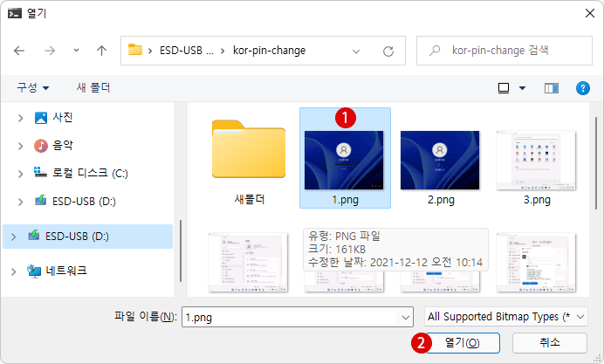Open help with blue question icon
604x364 pixels.
[583, 88]
